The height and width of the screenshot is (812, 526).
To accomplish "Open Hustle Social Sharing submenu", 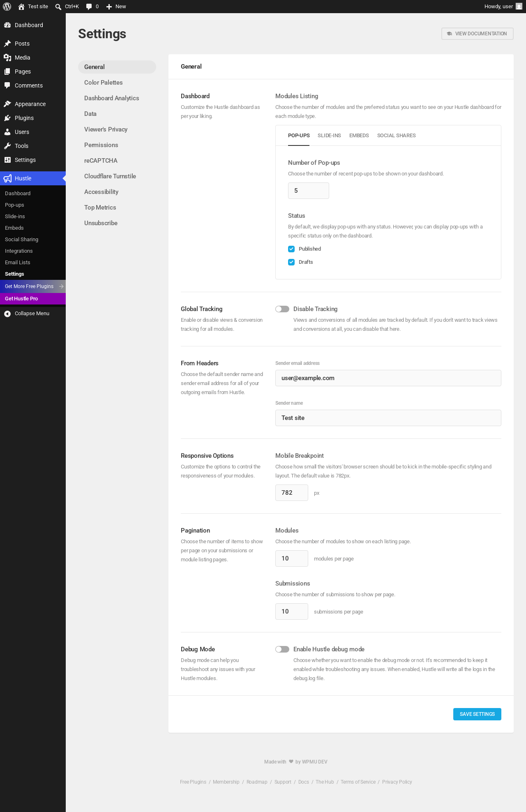I will 33,240.
